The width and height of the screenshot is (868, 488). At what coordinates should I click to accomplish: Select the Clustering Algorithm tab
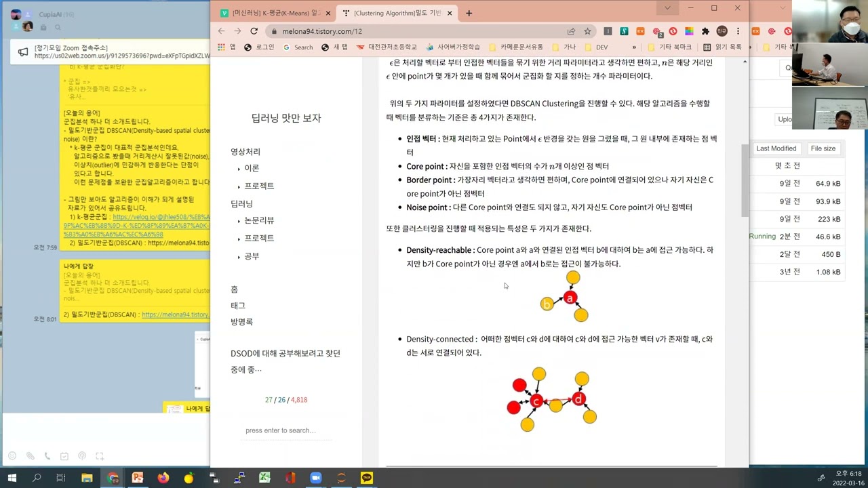coord(397,13)
